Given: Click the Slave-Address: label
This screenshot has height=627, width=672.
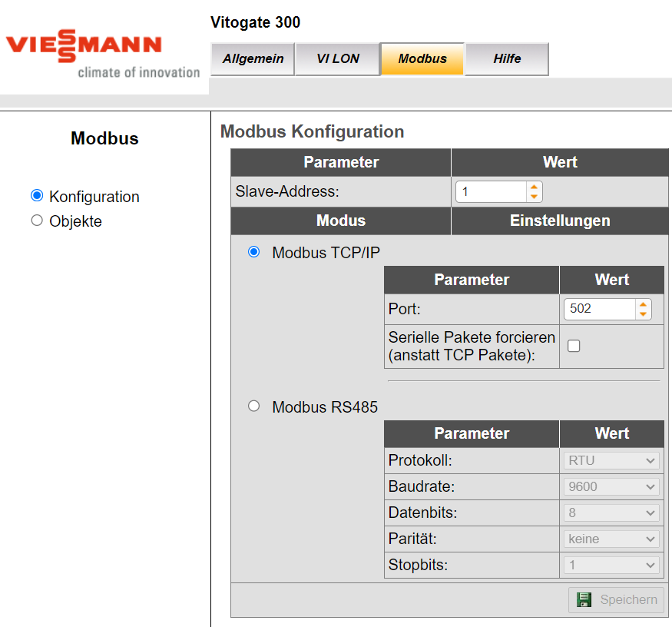Looking at the screenshot, I should pos(287,191).
